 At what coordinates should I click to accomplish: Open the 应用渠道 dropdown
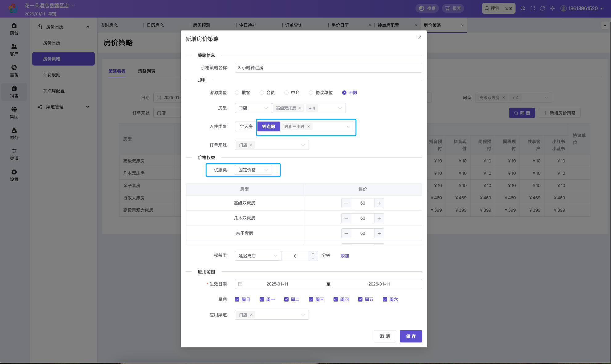pyautogui.click(x=272, y=315)
